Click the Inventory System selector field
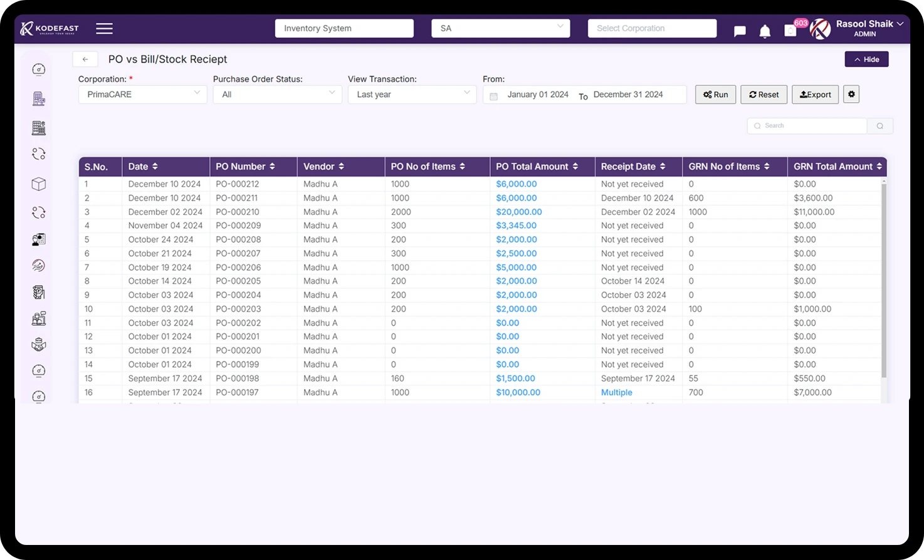This screenshot has width=924, height=560. 344,28
